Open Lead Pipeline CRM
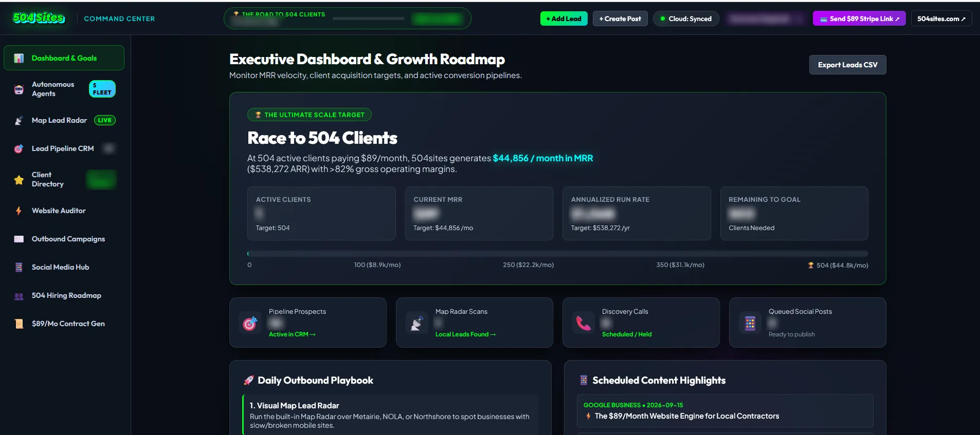 coord(64,148)
